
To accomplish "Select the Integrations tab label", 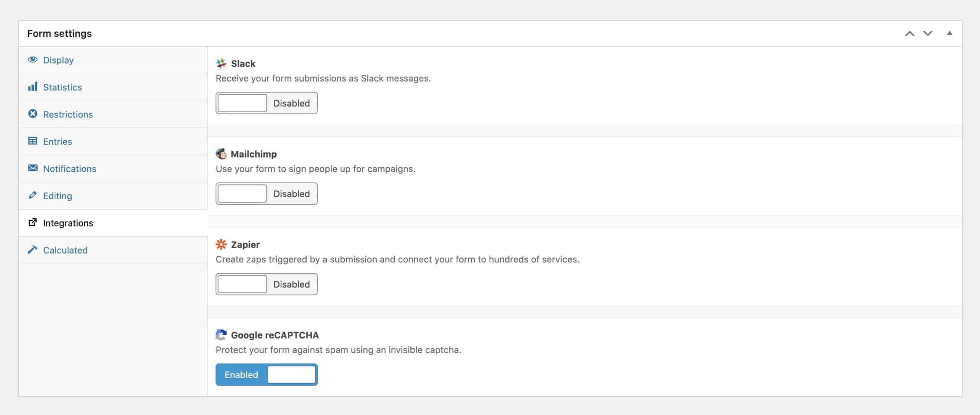I will click(68, 223).
